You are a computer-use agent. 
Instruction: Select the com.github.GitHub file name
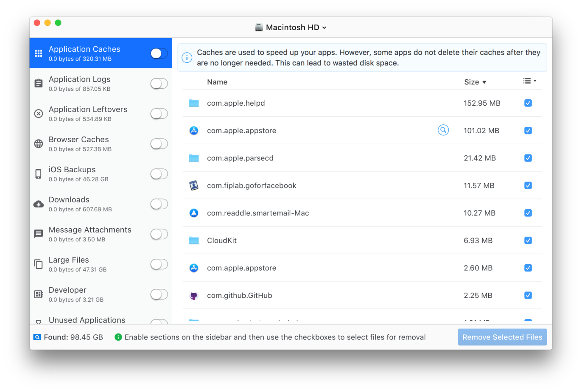tap(240, 296)
